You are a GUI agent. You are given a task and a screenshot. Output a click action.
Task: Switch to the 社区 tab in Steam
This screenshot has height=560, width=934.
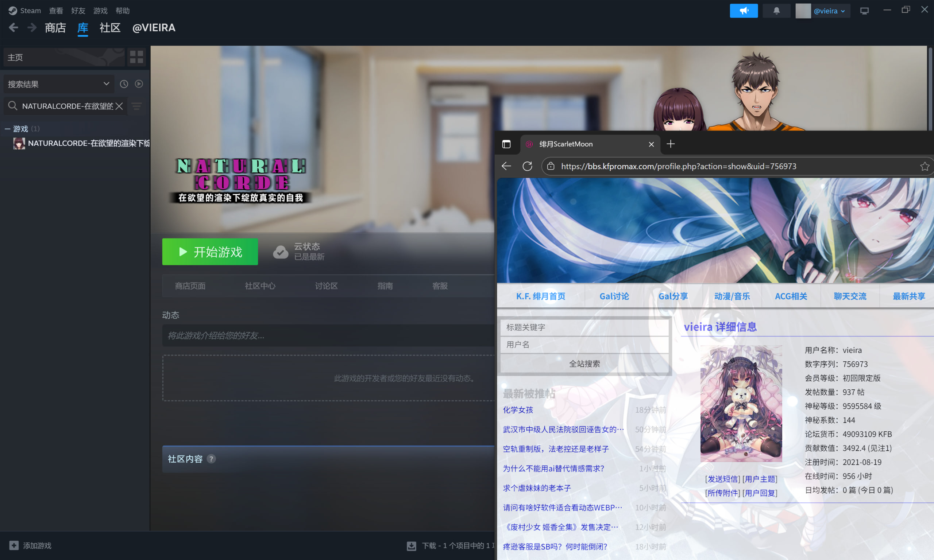109,28
